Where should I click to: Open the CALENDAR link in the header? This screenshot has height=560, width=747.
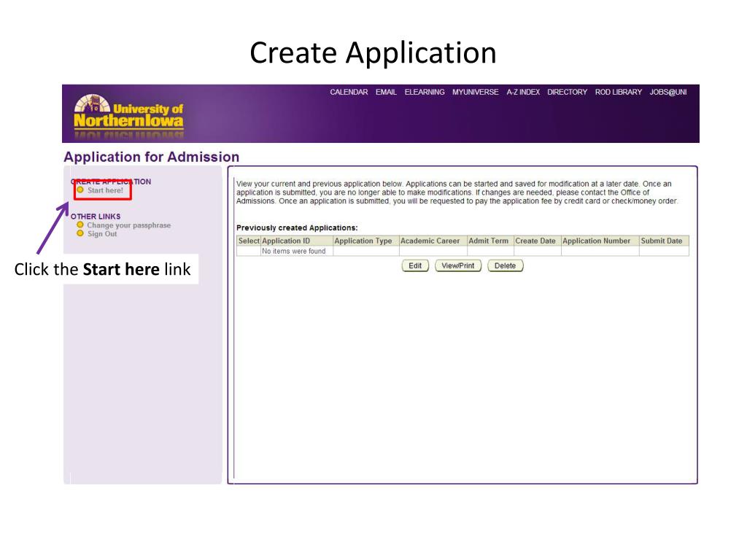[x=349, y=92]
